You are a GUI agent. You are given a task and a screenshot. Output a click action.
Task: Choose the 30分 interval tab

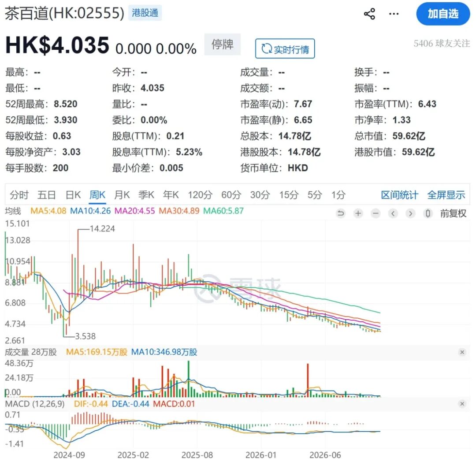click(260, 195)
